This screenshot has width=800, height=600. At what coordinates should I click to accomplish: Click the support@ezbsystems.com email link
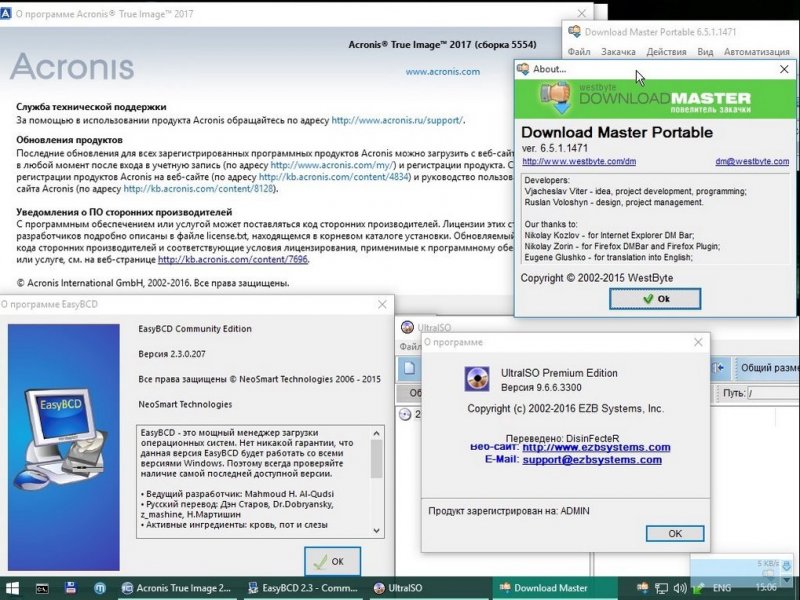[592, 460]
